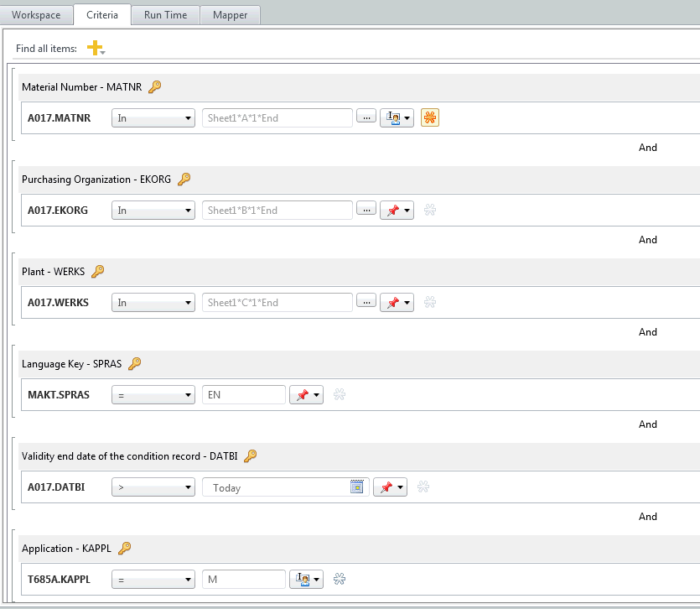The height and width of the screenshot is (609, 700).
Task: Click the A017.MATNR field label
Action: tap(59, 118)
